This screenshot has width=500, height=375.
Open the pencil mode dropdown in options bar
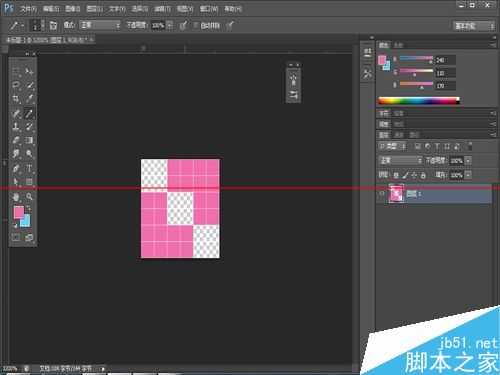100,25
